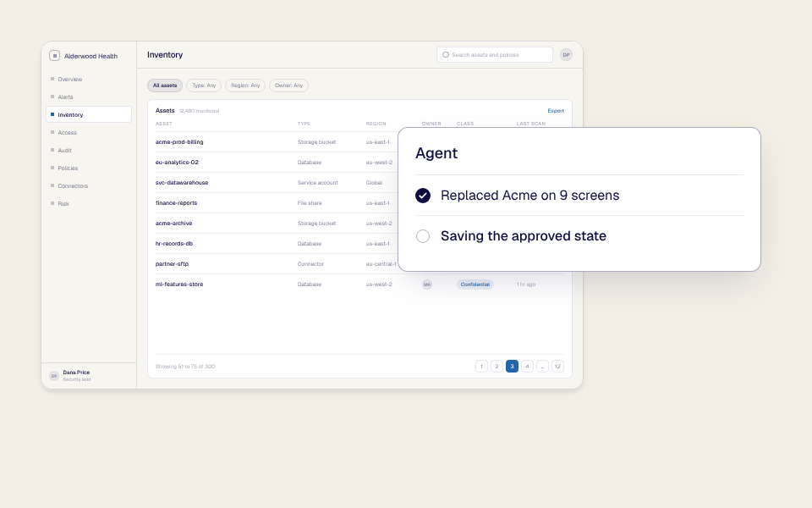Select Inventory in the sidebar
Viewport: 812px width, 508px height.
(x=89, y=114)
